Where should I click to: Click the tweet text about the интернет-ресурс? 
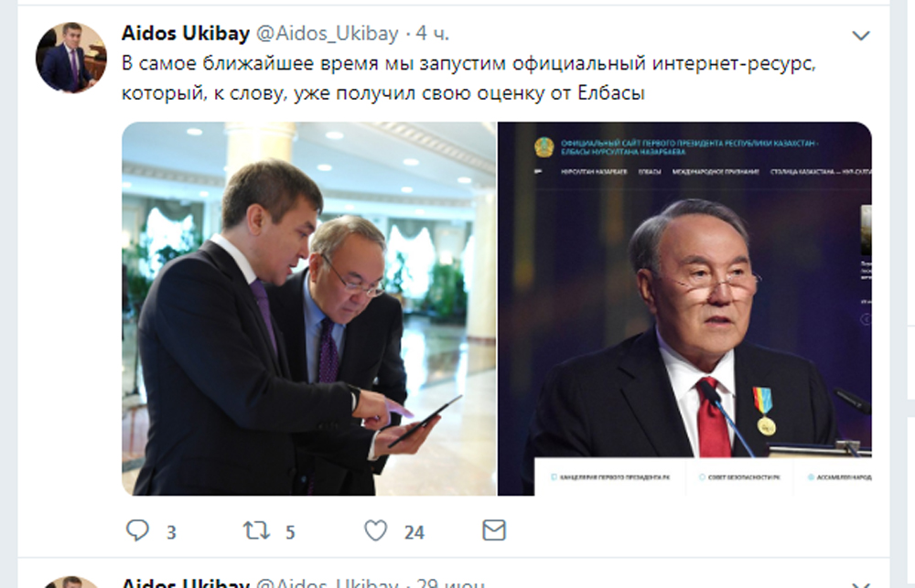click(468, 78)
